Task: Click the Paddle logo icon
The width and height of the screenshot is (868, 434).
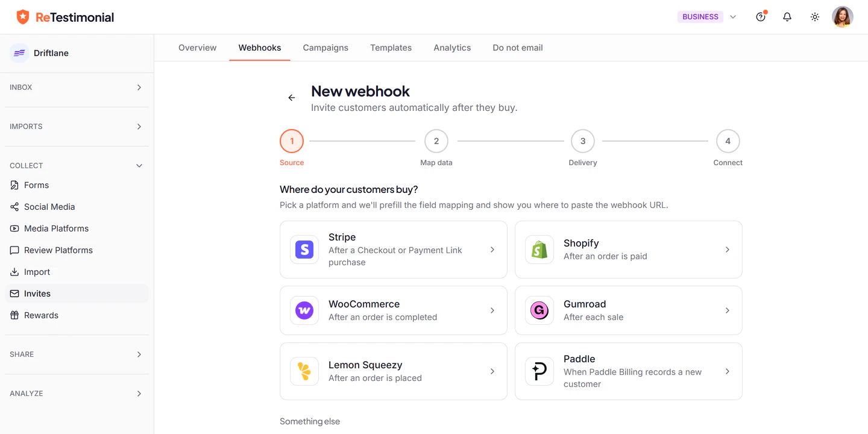Action: (539, 371)
